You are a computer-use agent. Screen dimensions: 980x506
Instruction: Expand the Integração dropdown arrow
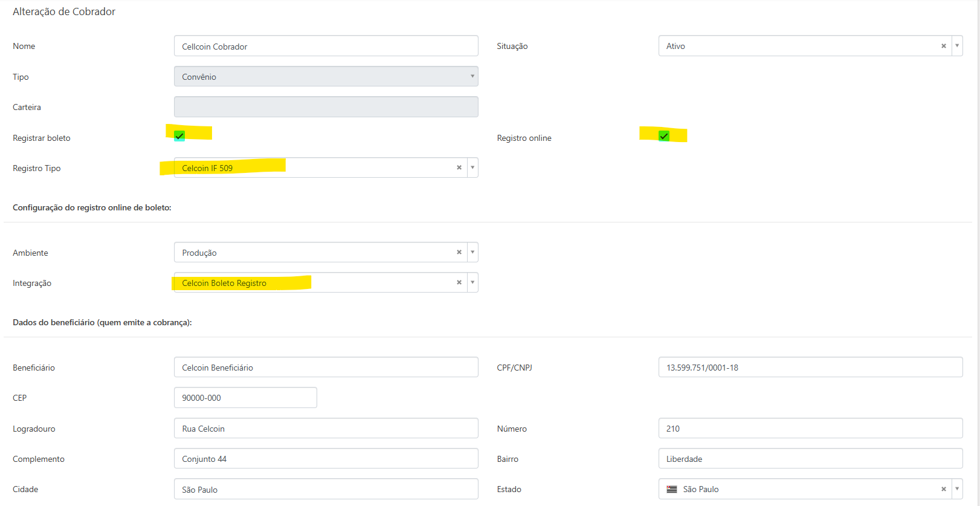tap(472, 282)
